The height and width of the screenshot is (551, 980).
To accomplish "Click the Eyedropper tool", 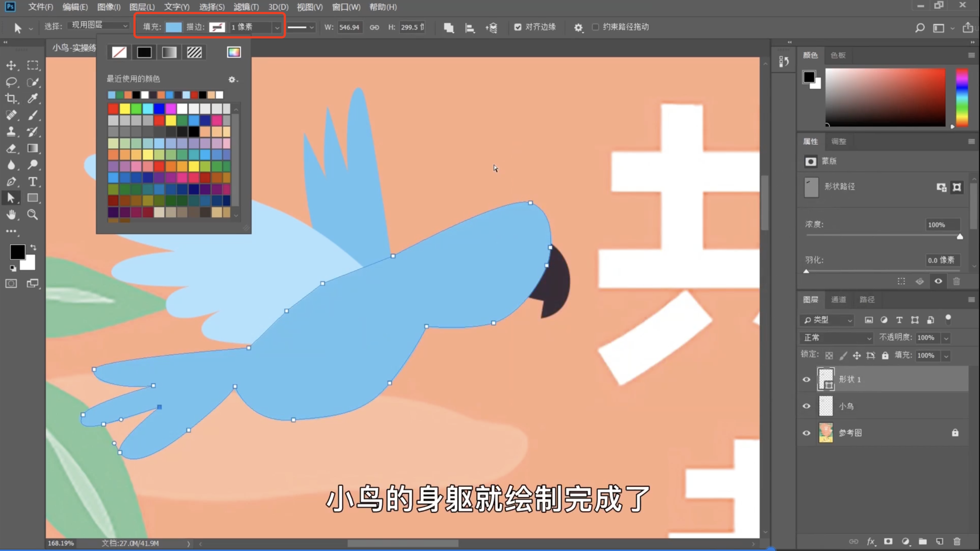I will coord(33,99).
